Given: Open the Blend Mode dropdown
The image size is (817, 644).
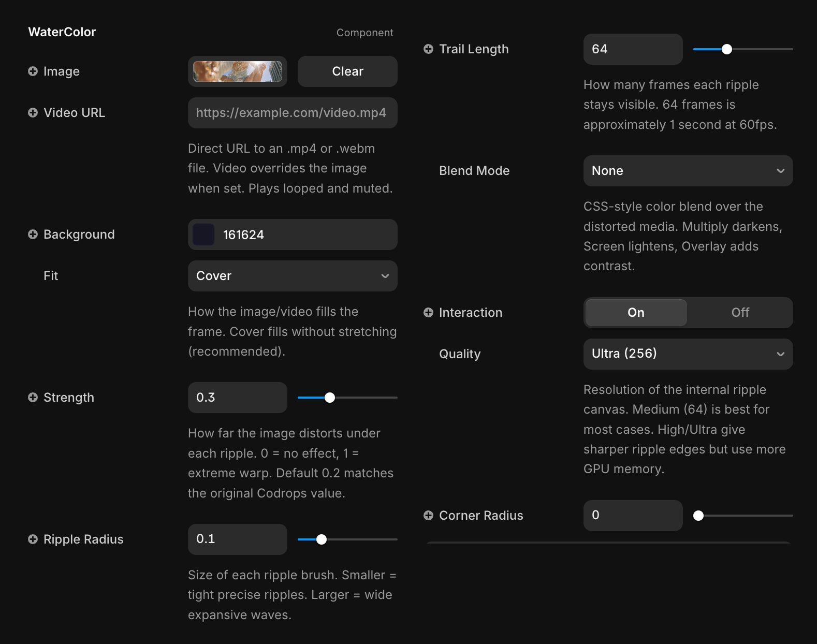Looking at the screenshot, I should pos(688,171).
